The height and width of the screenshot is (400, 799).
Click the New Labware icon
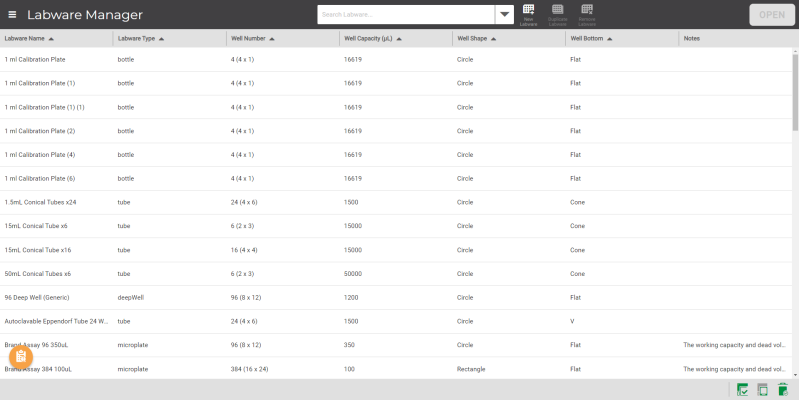pos(529,11)
